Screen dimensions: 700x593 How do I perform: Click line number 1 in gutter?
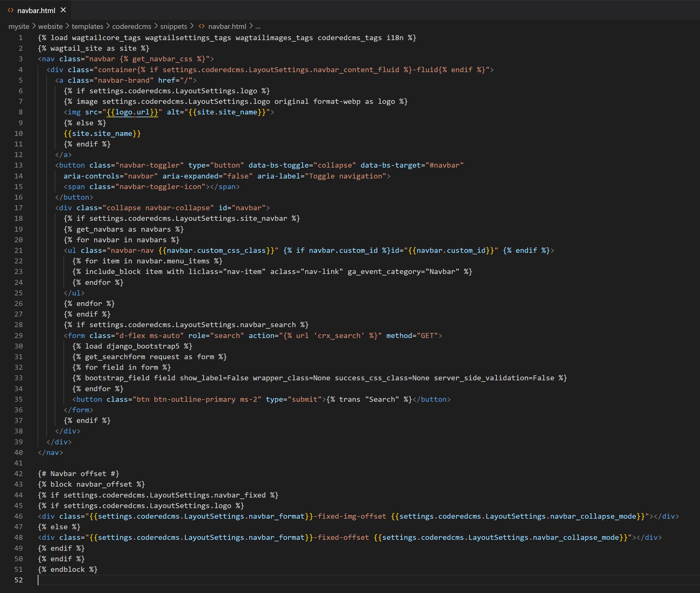21,38
